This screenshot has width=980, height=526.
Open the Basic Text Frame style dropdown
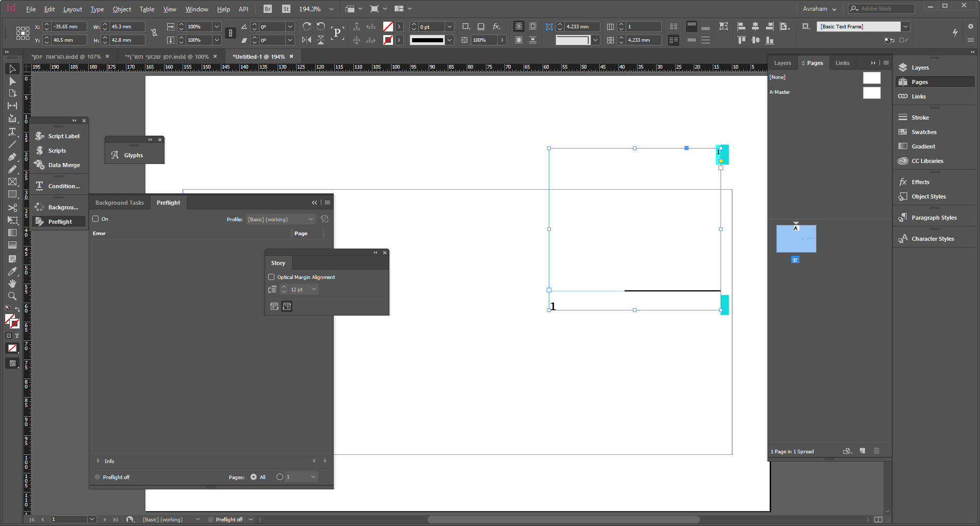tap(905, 26)
